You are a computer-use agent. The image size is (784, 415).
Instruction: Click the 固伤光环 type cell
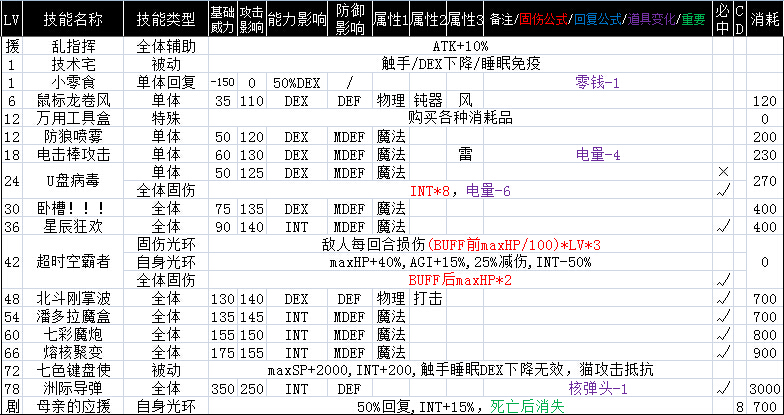(x=166, y=245)
